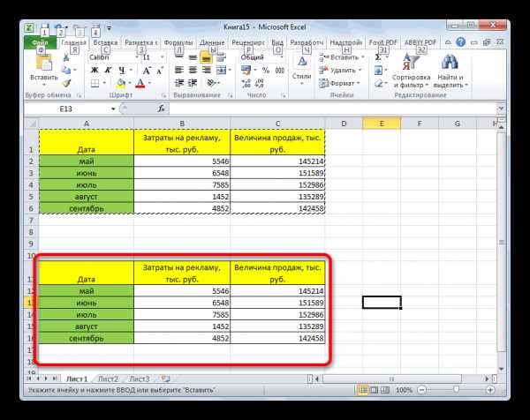Image resolution: width=530 pixels, height=420 pixels.
Task: Click the Fill down icon in Редактирование
Action: 378,71
